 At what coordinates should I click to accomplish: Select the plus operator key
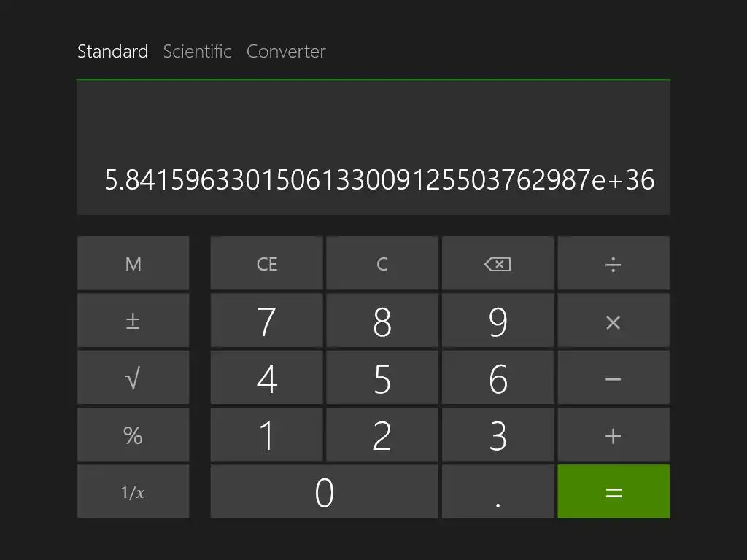click(614, 435)
